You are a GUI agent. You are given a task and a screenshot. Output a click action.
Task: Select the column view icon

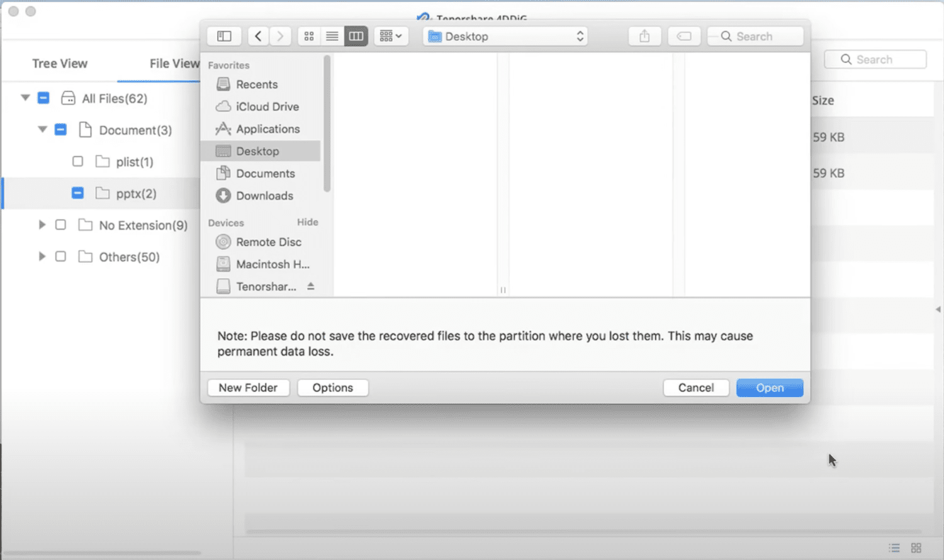pos(356,36)
